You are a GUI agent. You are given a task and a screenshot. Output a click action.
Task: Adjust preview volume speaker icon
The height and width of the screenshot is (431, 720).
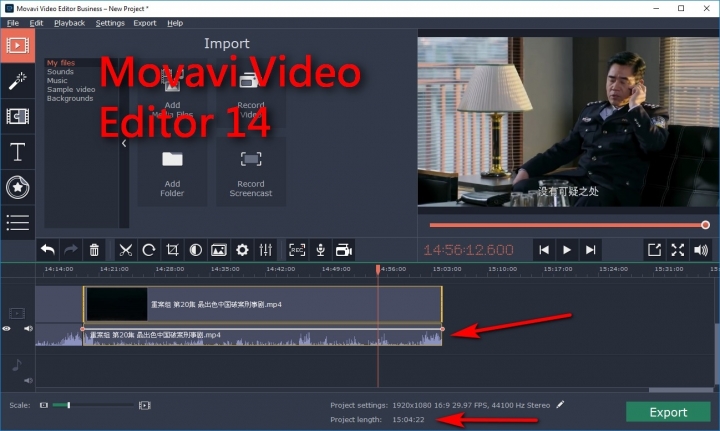[x=701, y=250]
